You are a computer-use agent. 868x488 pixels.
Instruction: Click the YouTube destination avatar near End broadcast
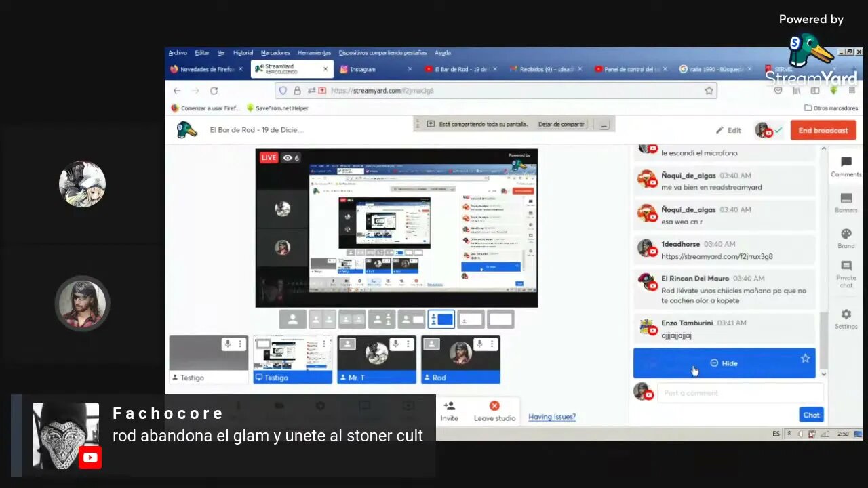[x=764, y=130]
